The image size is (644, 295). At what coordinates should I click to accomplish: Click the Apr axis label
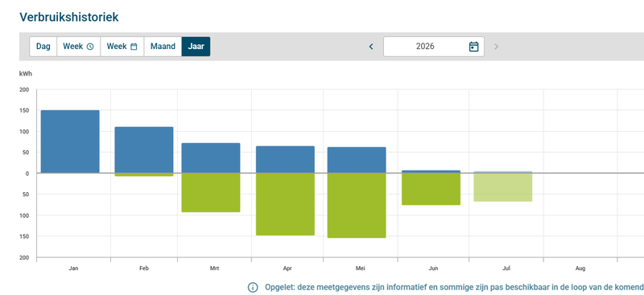(x=287, y=268)
